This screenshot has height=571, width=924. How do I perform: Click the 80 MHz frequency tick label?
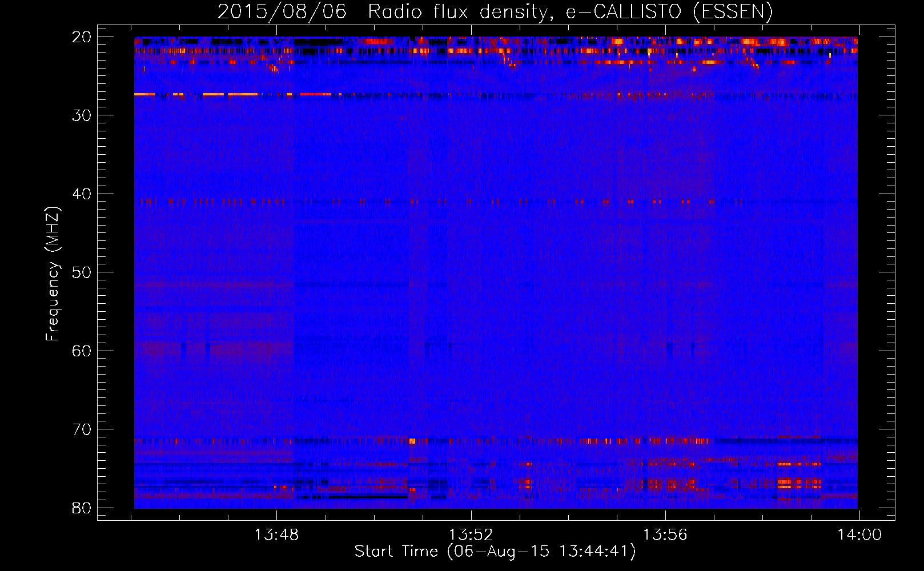tap(82, 508)
